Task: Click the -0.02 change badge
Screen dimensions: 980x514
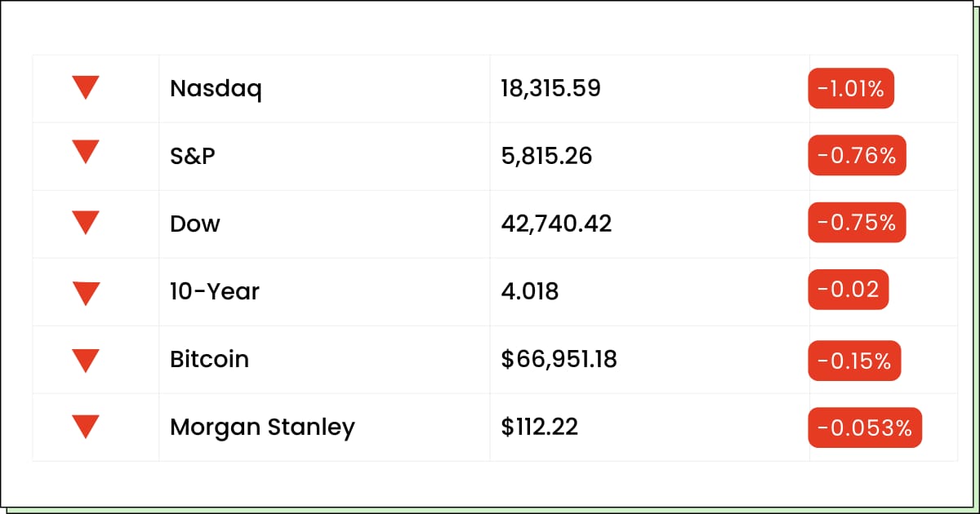Action: [848, 291]
